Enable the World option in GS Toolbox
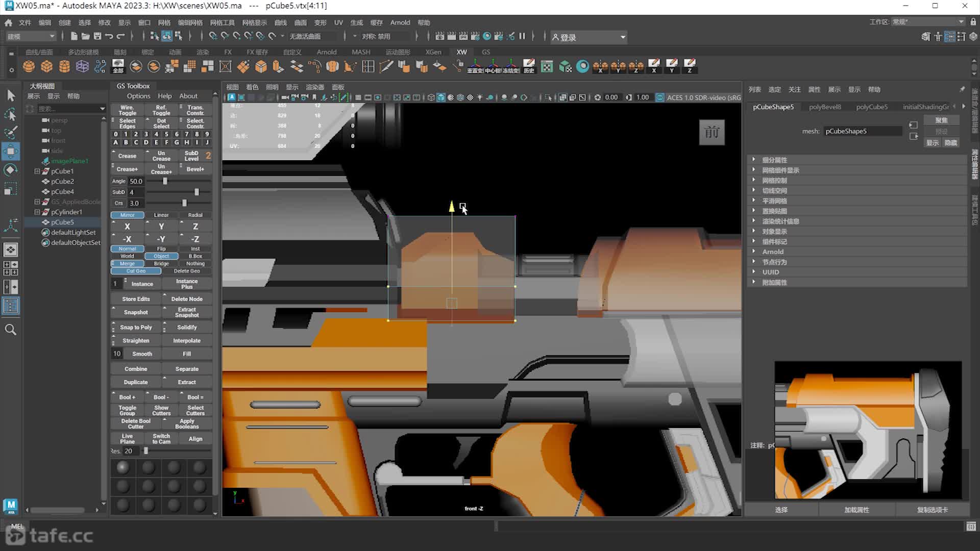 (x=128, y=256)
